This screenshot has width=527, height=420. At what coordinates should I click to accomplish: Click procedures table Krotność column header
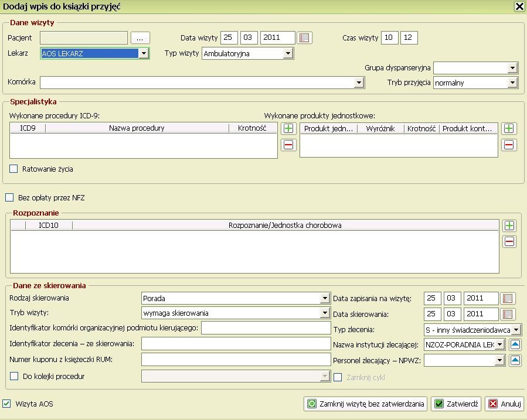coord(253,128)
